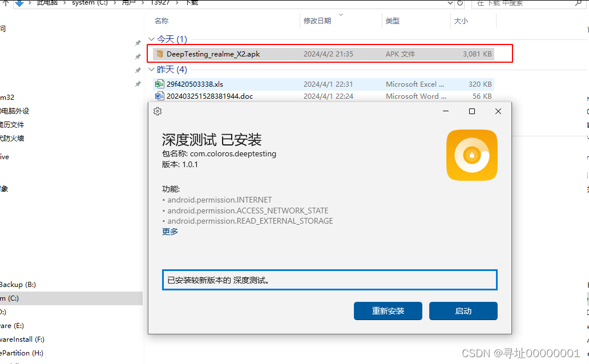Sort by 名称 column header
Screen dimensions: 589x364
coord(162,21)
